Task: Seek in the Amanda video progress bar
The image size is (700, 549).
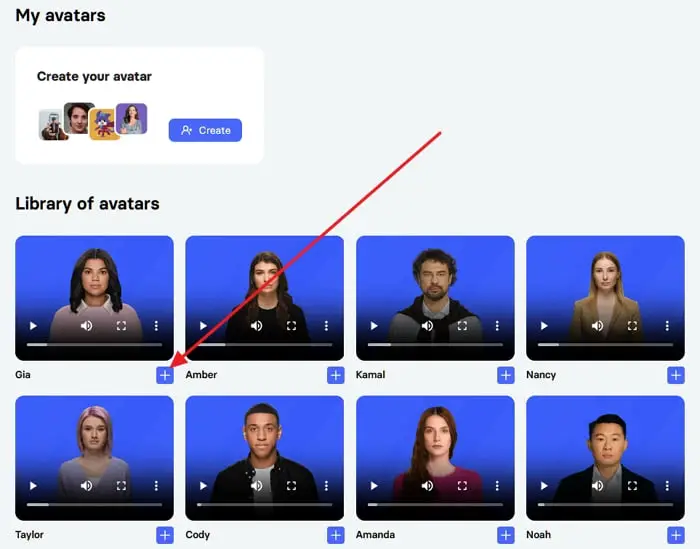Action: point(435,504)
